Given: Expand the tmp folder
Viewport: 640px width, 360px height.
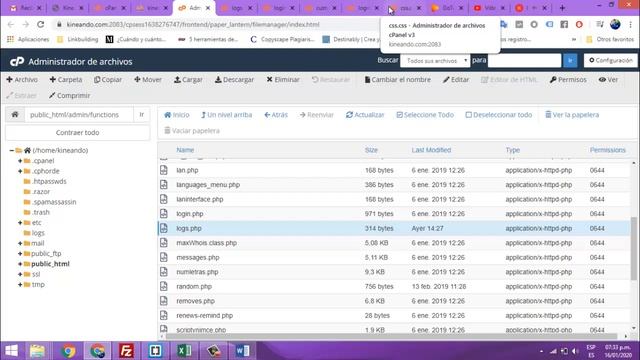Looking at the screenshot, I should (20, 284).
